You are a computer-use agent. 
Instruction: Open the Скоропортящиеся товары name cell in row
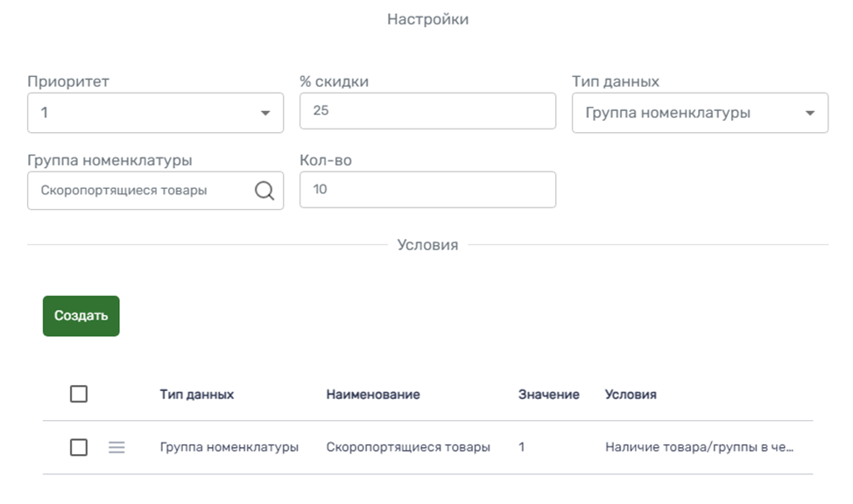point(408,447)
